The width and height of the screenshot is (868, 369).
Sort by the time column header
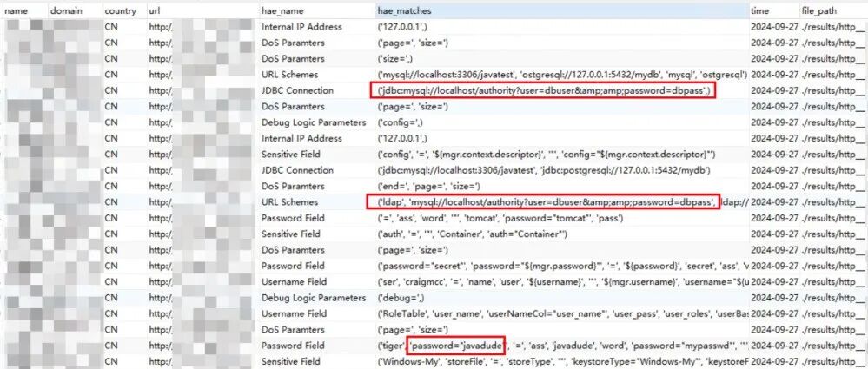tap(774, 10)
